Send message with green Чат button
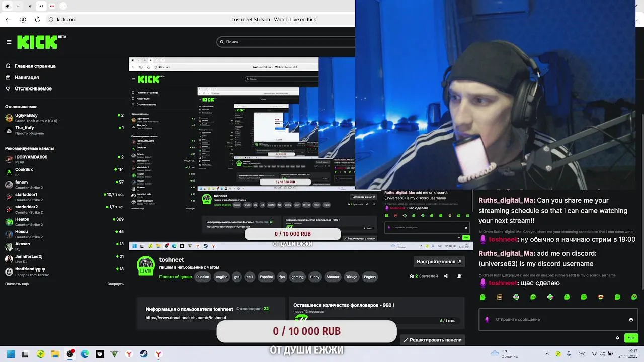 631,338
